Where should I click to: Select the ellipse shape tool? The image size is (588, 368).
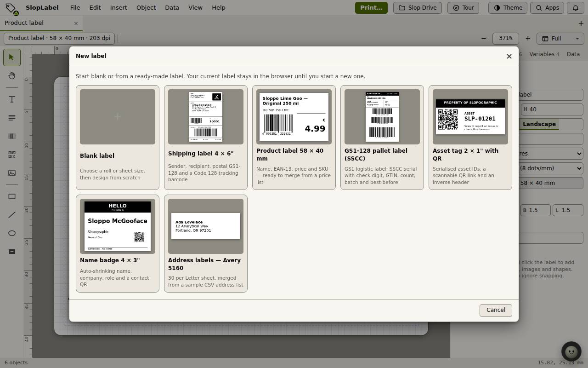[12, 234]
